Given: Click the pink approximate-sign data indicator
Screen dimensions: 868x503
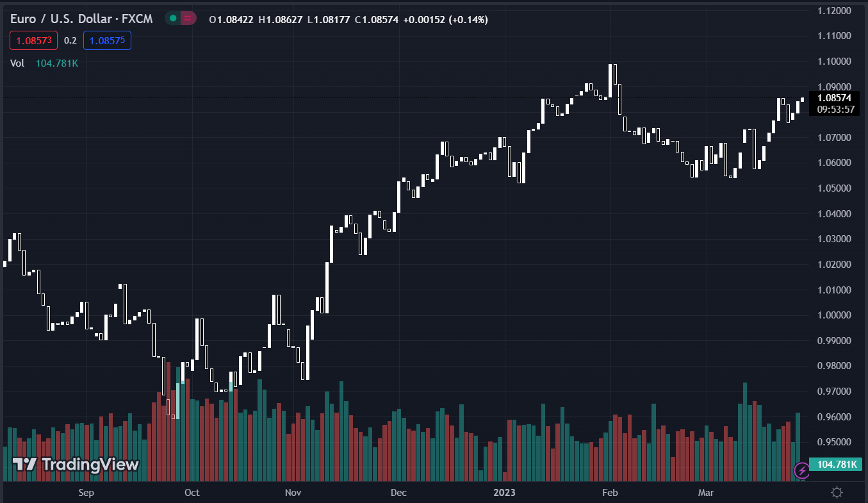Looking at the screenshot, I should tap(188, 19).
